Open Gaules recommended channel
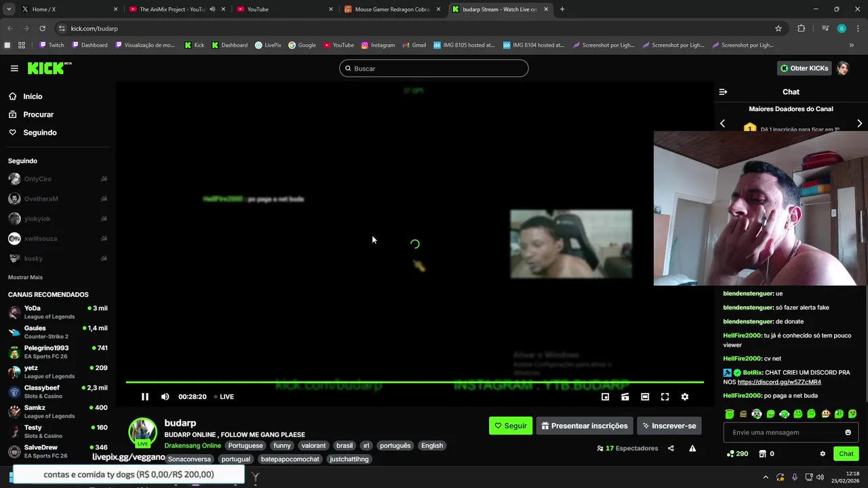The height and width of the screenshot is (488, 868). click(57, 332)
